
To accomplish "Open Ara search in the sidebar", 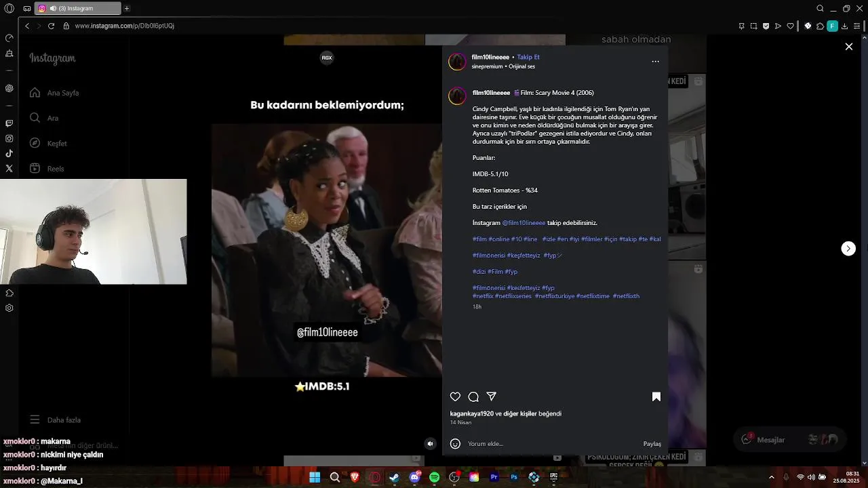I will tap(44, 118).
